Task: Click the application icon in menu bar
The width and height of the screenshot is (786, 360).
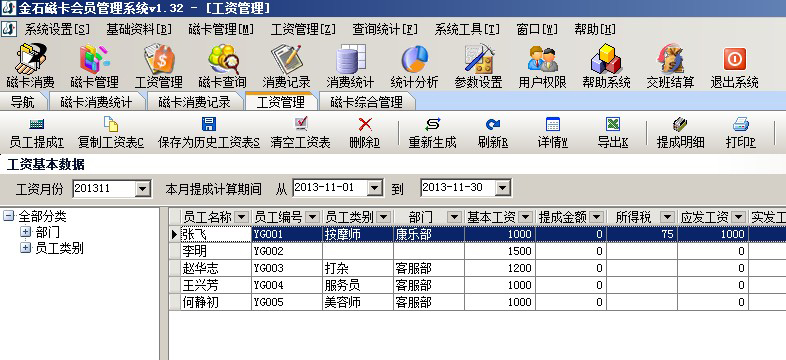Action: click(9, 29)
